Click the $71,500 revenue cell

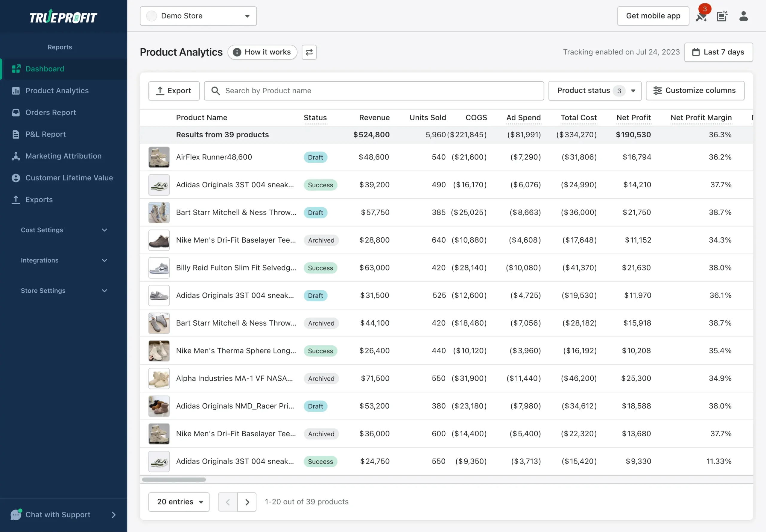(x=375, y=378)
